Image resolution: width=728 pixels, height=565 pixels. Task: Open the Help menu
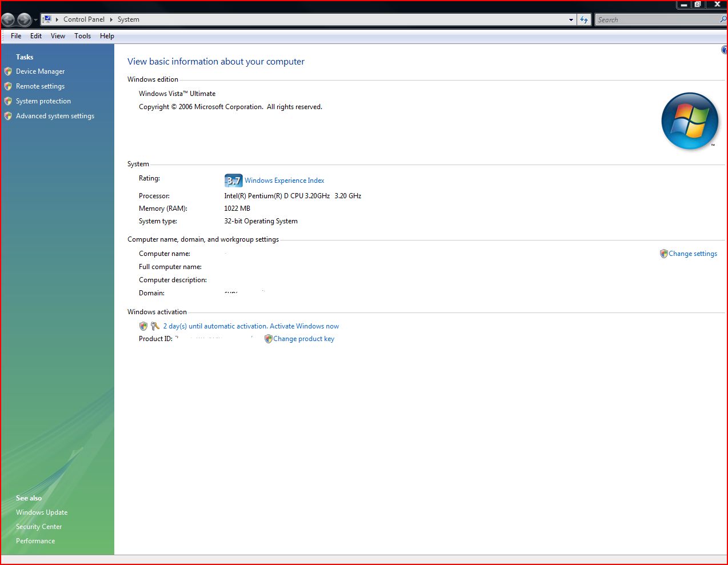tap(107, 36)
